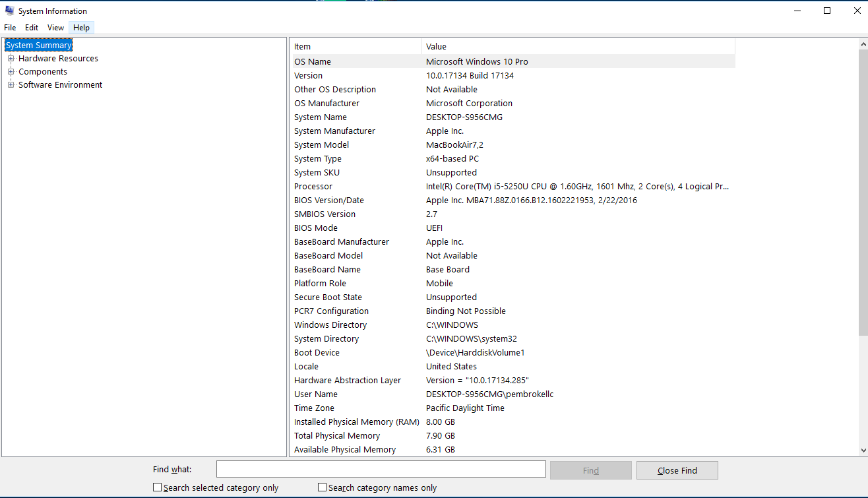The width and height of the screenshot is (868, 498).
Task: Open the View menu
Action: point(56,28)
